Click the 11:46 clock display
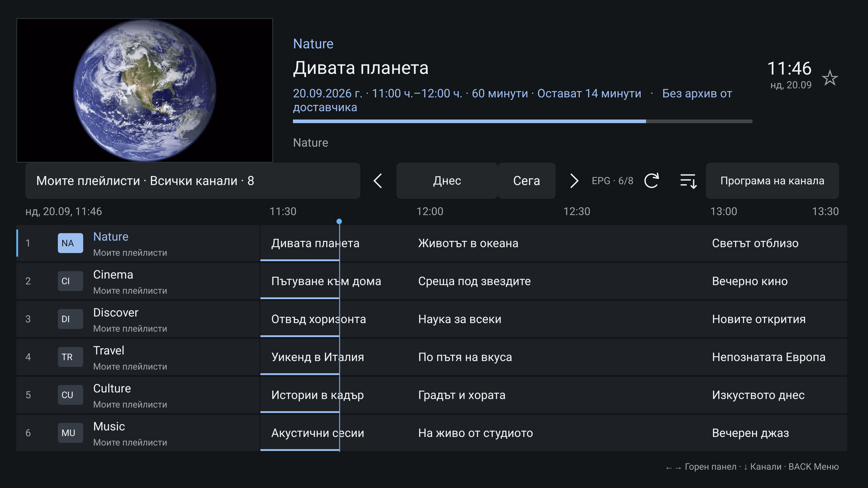Viewport: 868px width, 488px height. pyautogui.click(x=789, y=68)
